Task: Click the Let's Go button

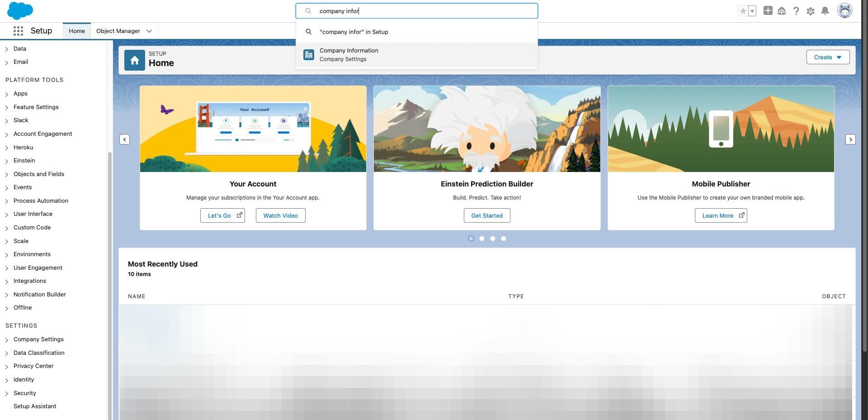Action: point(222,215)
